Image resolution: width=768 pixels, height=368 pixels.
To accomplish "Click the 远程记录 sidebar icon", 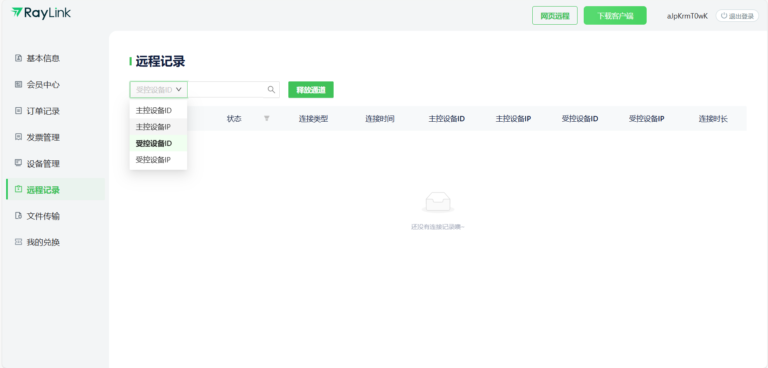I will 19,190.
